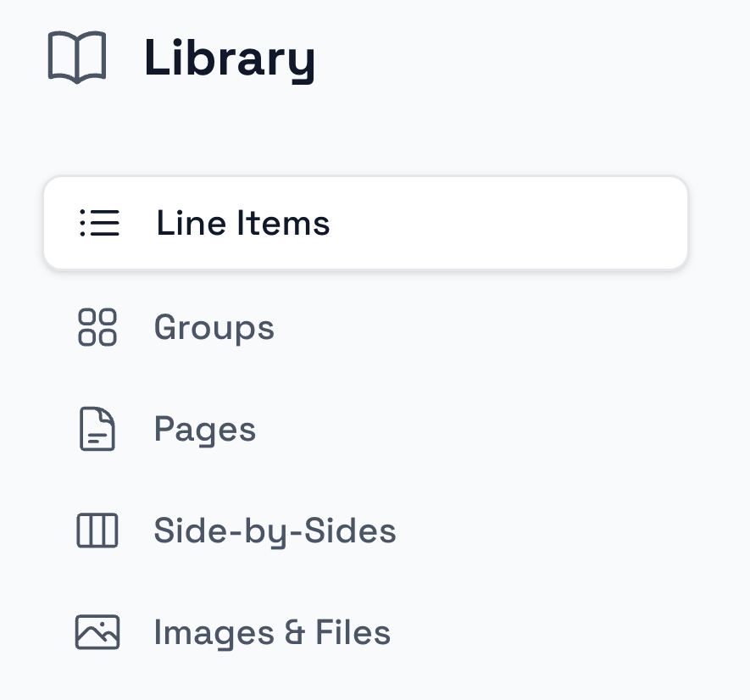Select the Library heading text
The image size is (750, 700).
230,58
